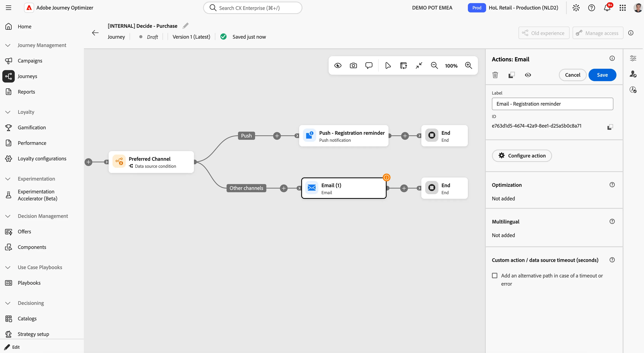The image size is (644, 353).
Task: Select the Preferred Channel condition node
Action: click(151, 162)
